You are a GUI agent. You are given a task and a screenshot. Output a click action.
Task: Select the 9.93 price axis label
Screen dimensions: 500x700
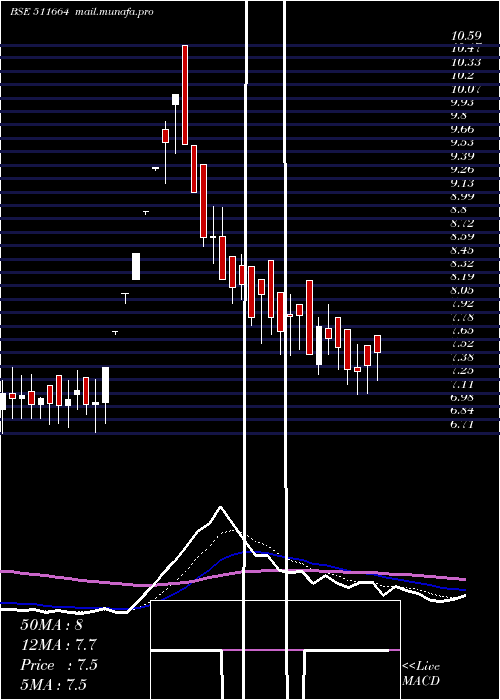tap(462, 103)
